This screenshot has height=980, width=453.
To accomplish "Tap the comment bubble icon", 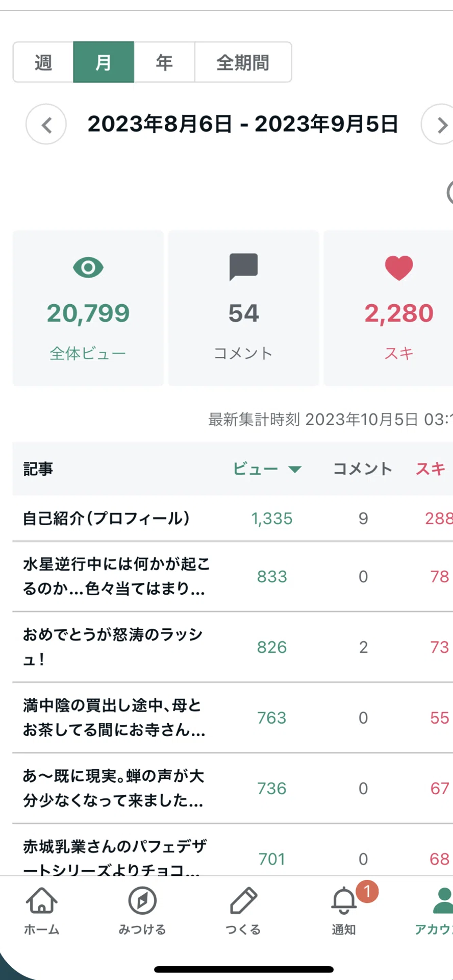I will coord(243,267).
